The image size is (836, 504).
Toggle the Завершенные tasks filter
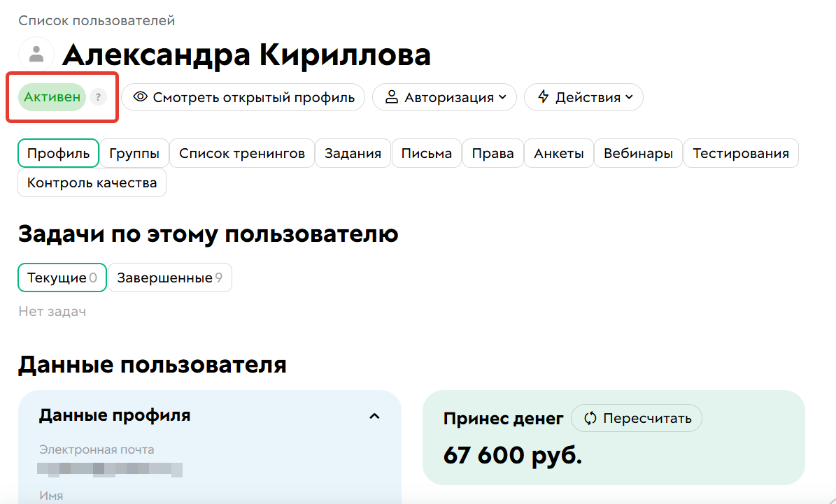(169, 278)
